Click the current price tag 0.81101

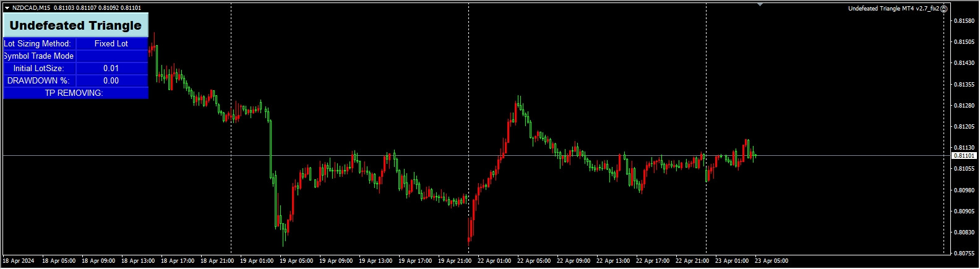964,156
